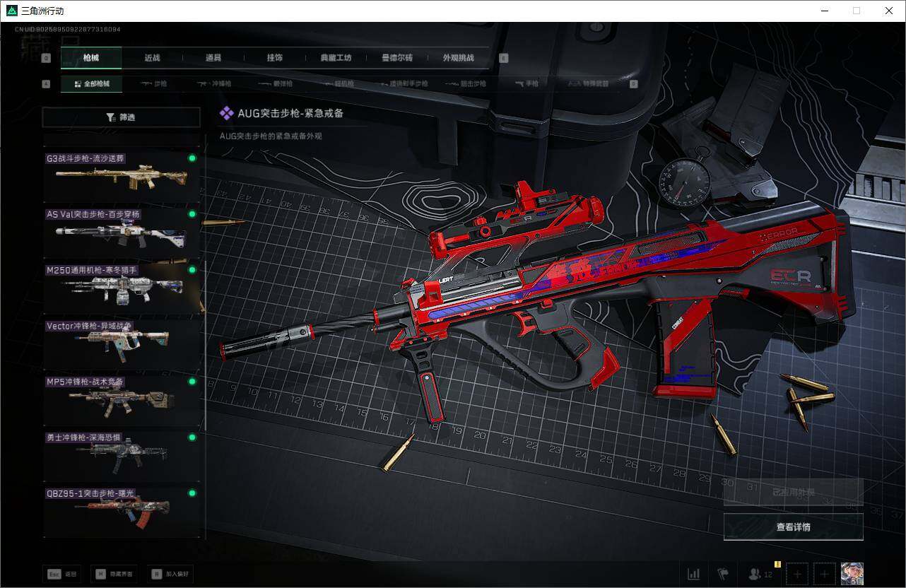
Task: Open the 筛选 filter button
Action: [x=122, y=117]
